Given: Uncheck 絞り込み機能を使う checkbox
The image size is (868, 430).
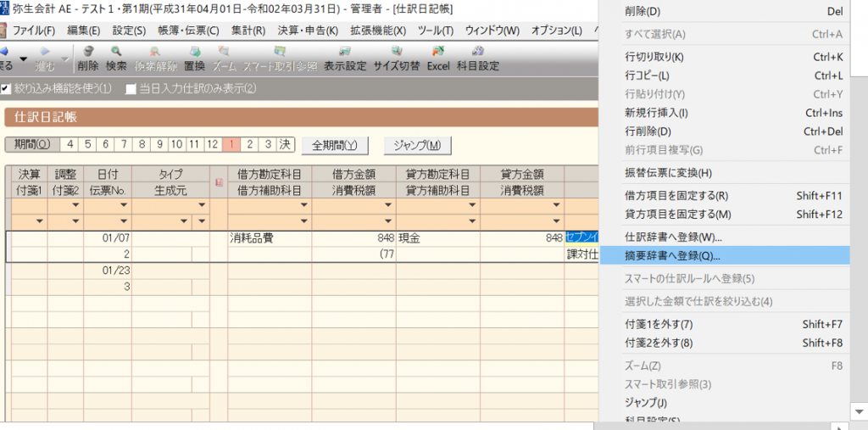Looking at the screenshot, I should pos(7,88).
